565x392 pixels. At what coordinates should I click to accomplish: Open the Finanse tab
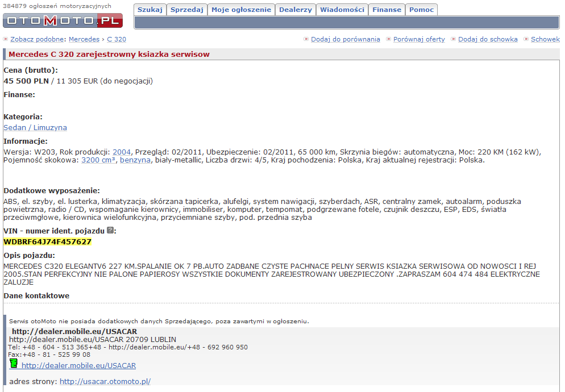click(387, 10)
